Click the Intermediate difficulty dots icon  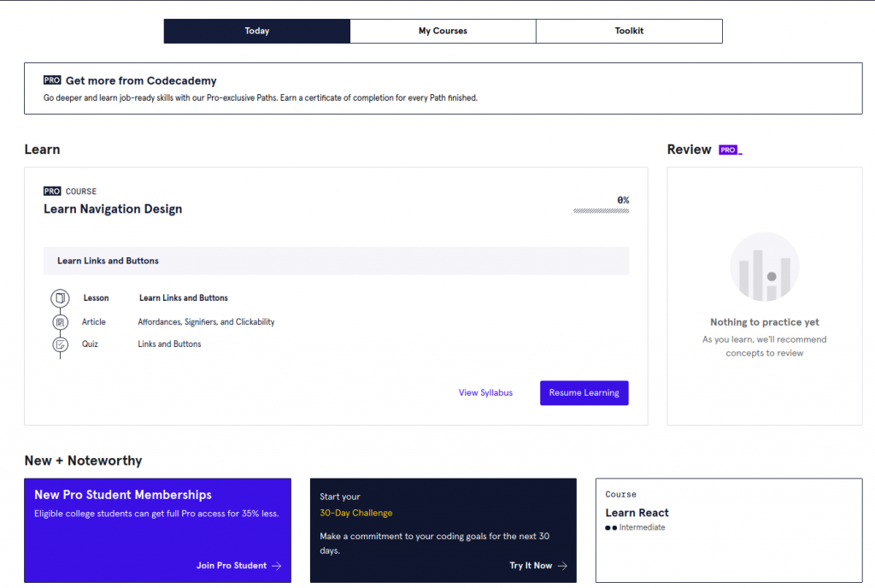[611, 528]
